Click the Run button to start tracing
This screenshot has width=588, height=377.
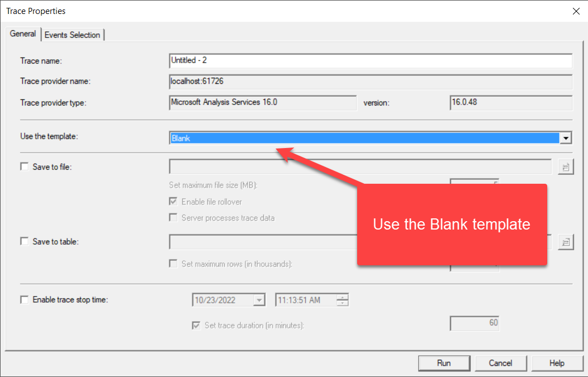click(444, 363)
